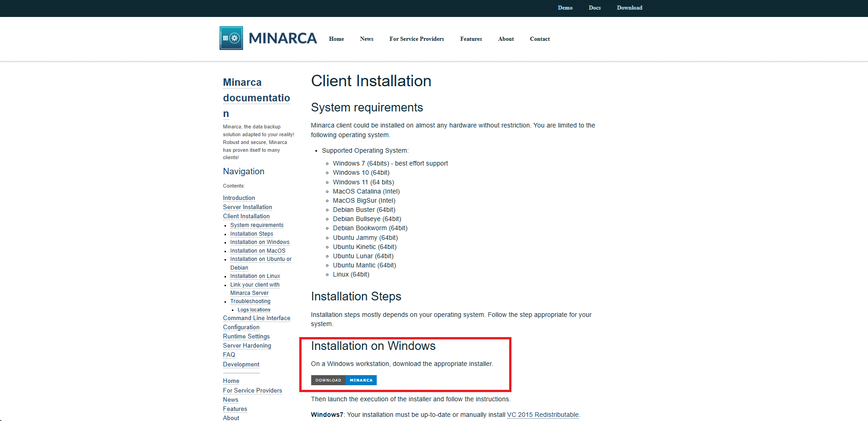868x421 pixels.
Task: Open For Service Providers lower sidebar link
Action: [253, 391]
